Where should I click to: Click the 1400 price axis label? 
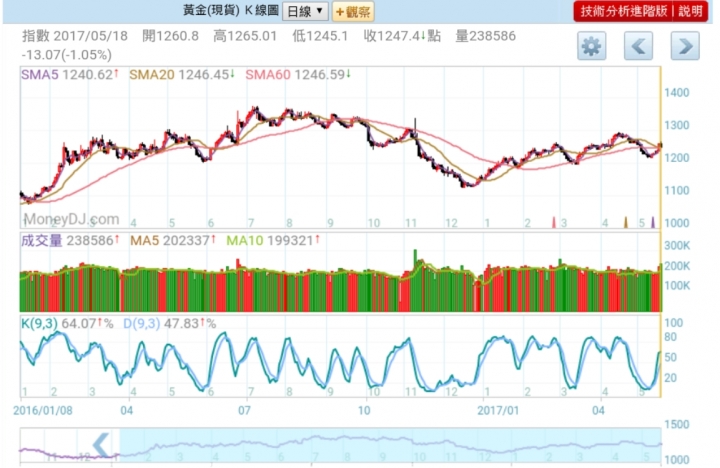(676, 93)
